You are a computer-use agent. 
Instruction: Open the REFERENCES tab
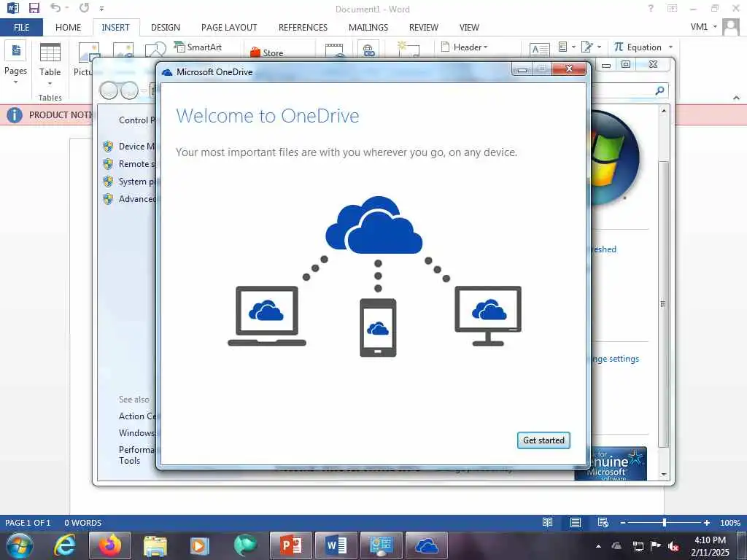[x=303, y=27]
